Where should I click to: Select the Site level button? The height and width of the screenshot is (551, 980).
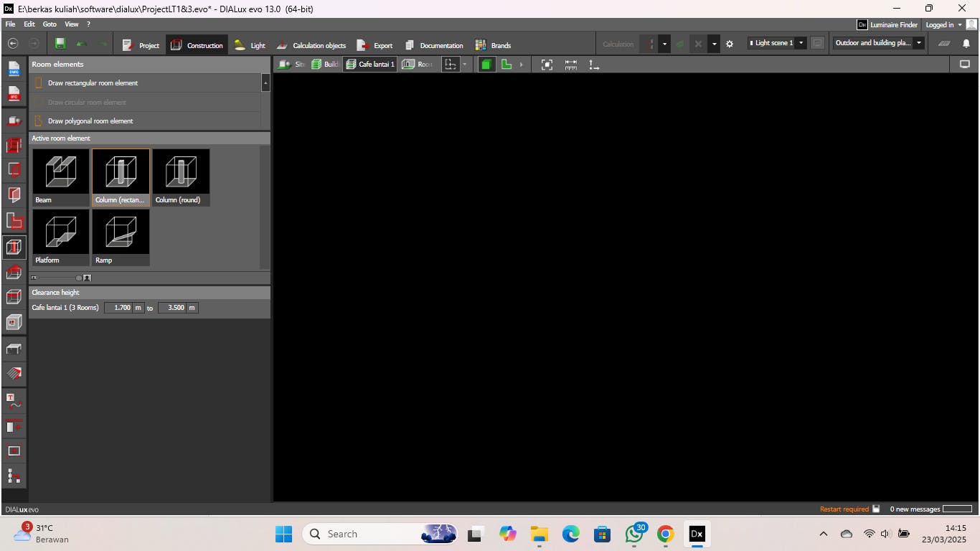[291, 65]
